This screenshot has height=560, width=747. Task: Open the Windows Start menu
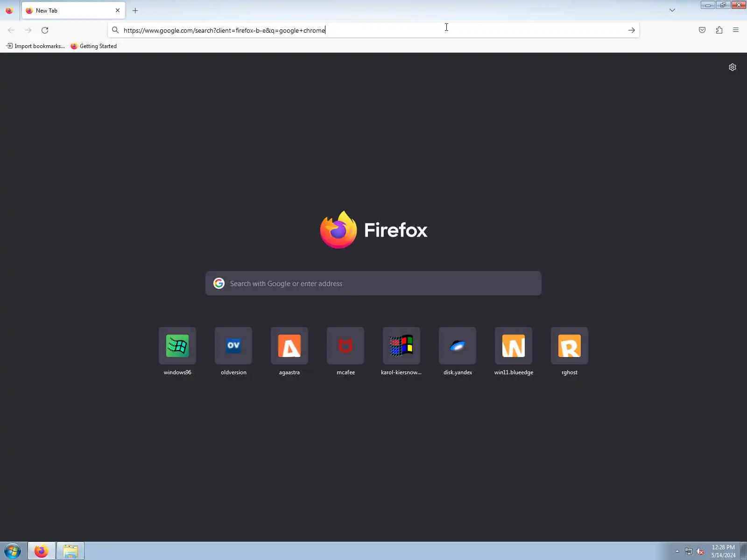13,551
